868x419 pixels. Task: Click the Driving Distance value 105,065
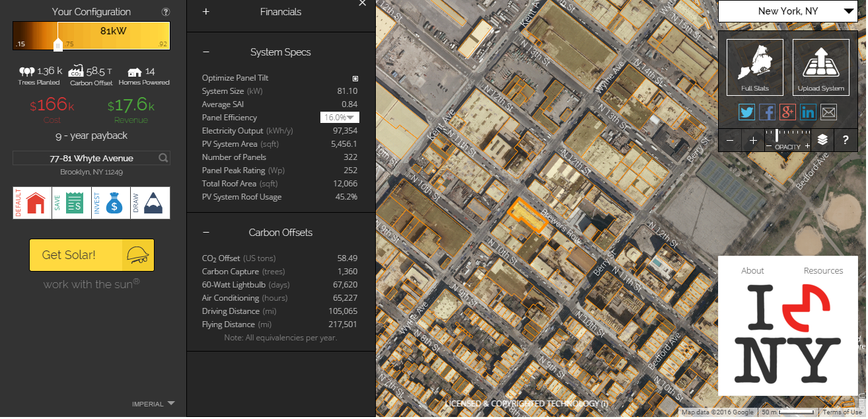click(x=343, y=311)
